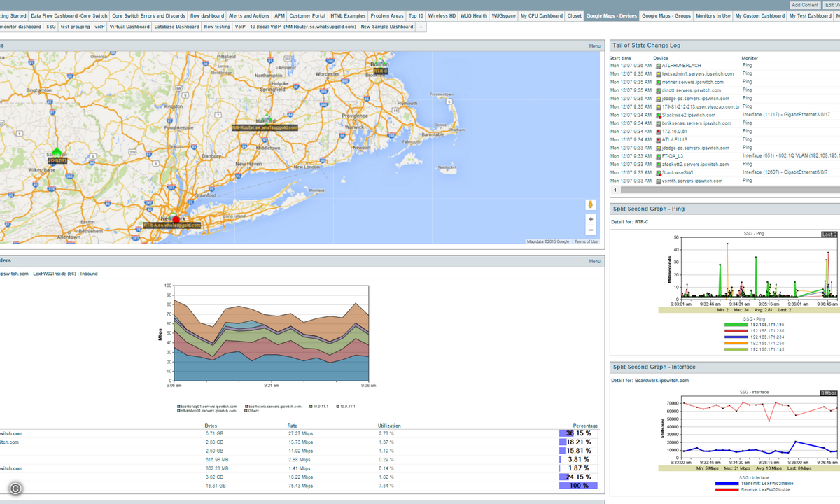Screen dimensions: 840x504
Task: Click the Bytes column header
Action: click(x=211, y=426)
